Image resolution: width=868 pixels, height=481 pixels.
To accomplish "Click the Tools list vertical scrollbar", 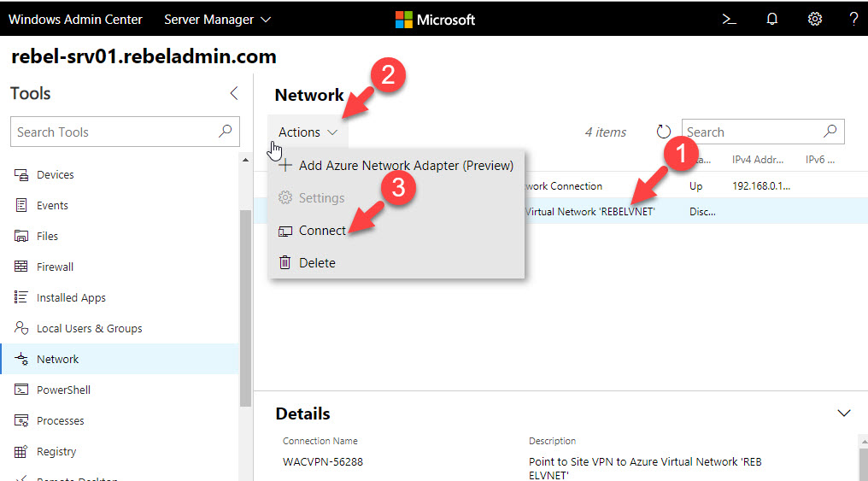I will pyautogui.click(x=246, y=308).
